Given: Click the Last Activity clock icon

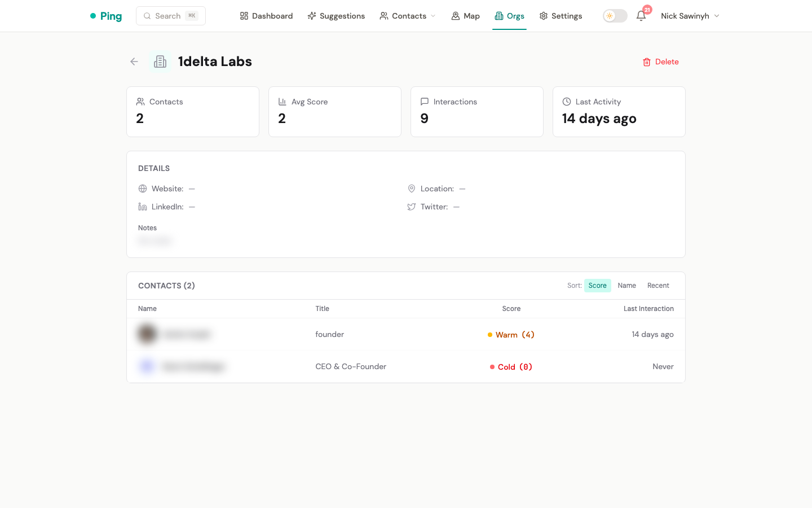Looking at the screenshot, I should pyautogui.click(x=567, y=102).
